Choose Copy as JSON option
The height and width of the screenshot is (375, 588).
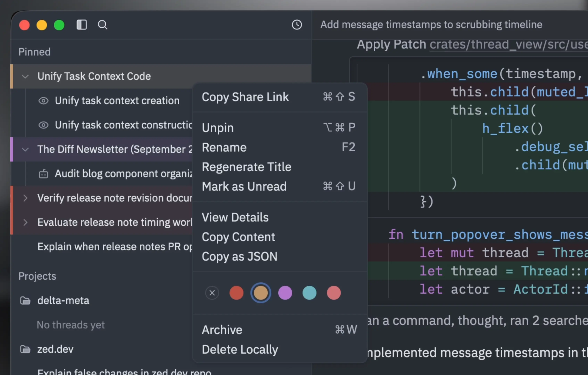[x=280, y=257]
